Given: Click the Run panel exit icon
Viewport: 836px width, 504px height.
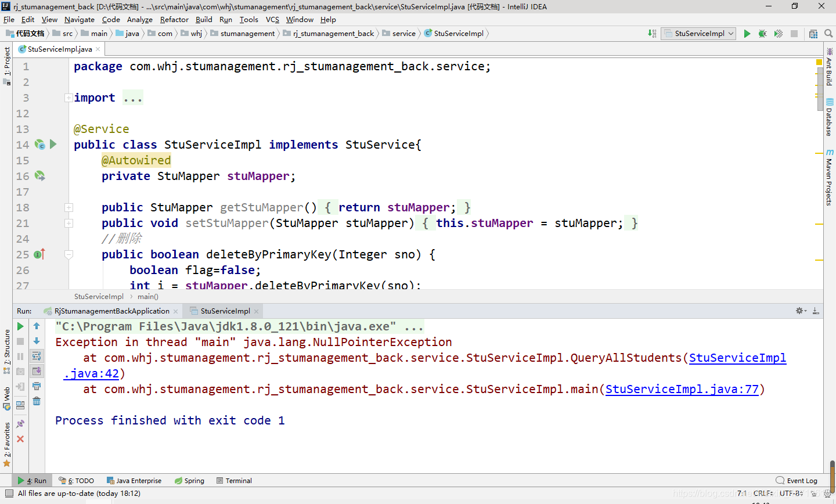Looking at the screenshot, I should [20, 386].
